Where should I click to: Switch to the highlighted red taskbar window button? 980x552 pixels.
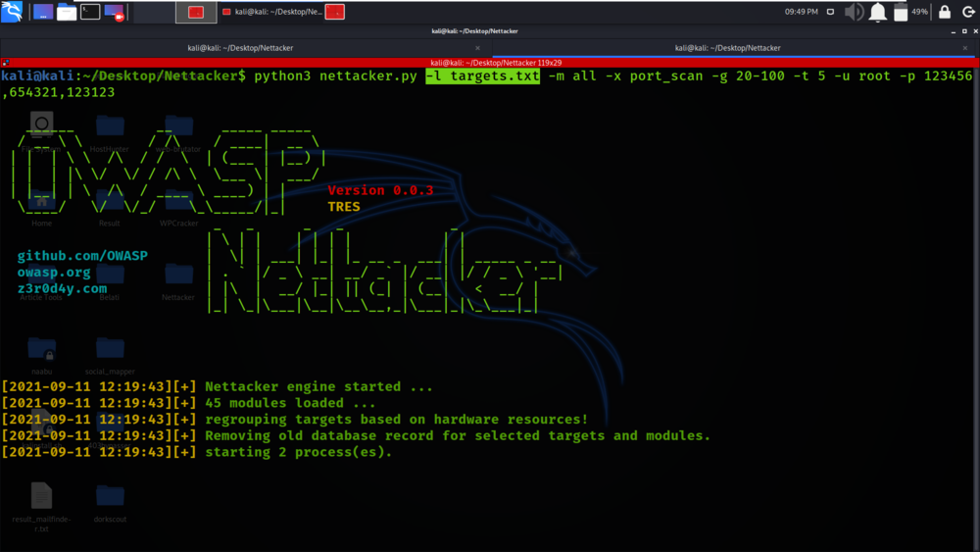click(x=196, y=12)
